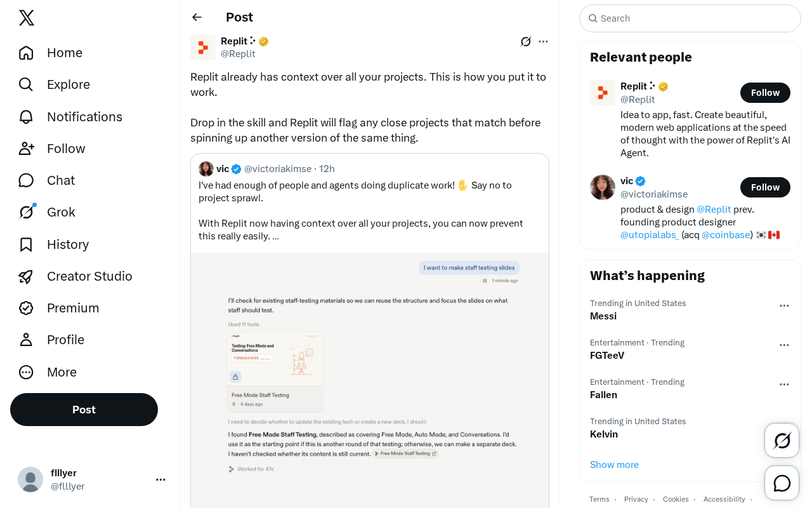Open the quoted post image thumbnail
Screen dimensions: 812x508
click(370, 380)
